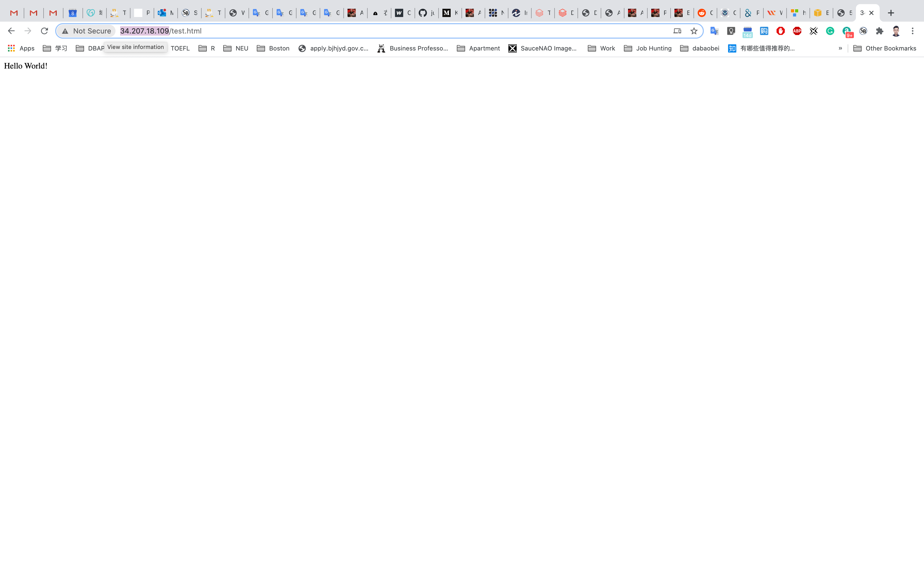Screen dimensions: 924x577
Task: Click the Google Translate extension icon
Action: (x=714, y=31)
